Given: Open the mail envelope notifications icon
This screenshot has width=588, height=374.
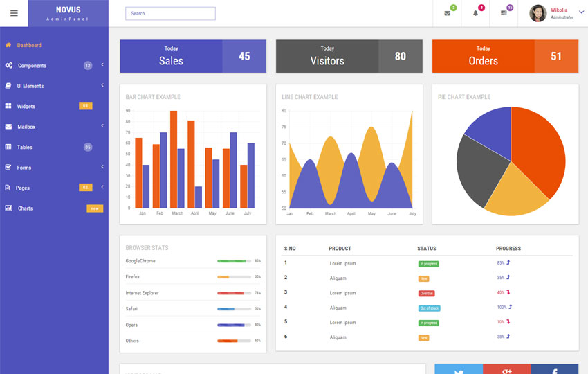Looking at the screenshot, I should [447, 13].
